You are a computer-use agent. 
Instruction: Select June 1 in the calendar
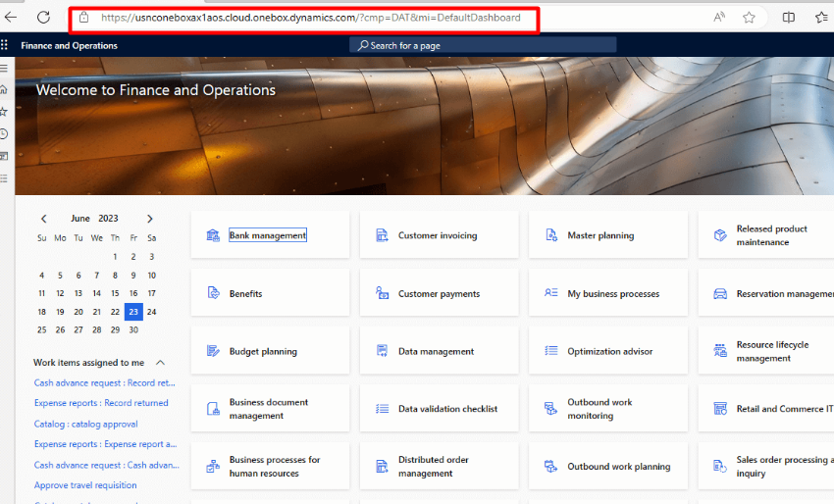115,257
